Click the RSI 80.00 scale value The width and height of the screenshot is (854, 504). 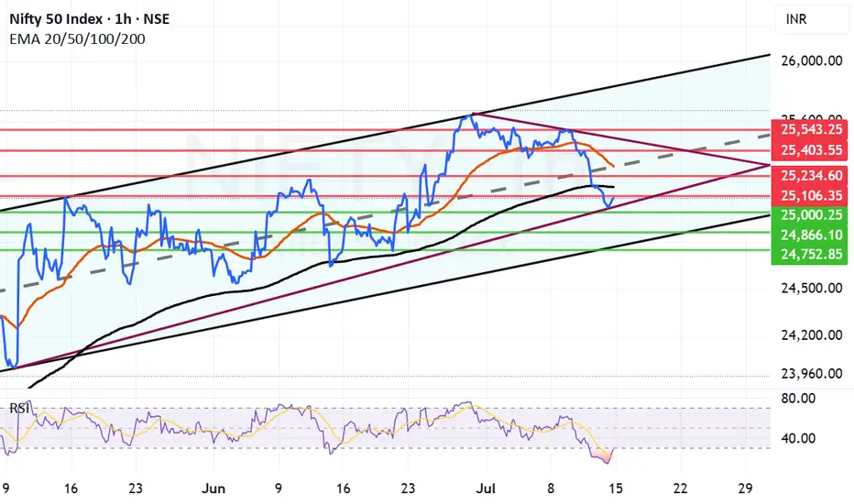point(798,399)
